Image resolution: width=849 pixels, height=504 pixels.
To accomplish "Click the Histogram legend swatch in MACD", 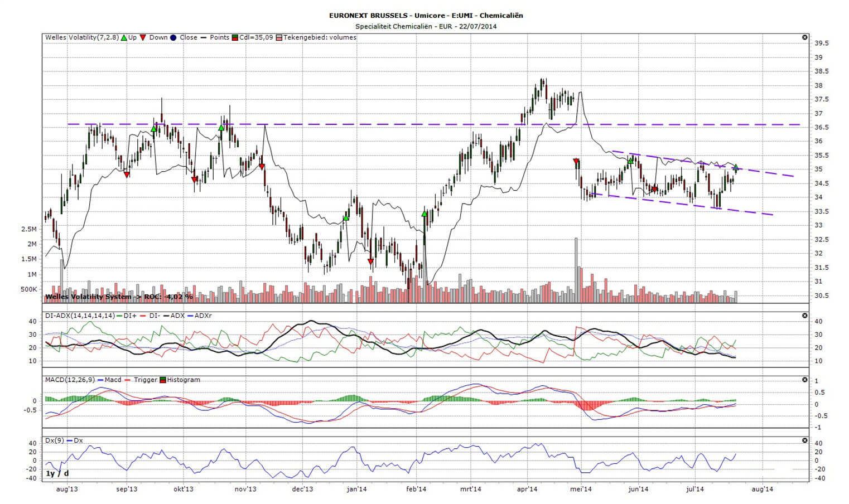I will point(163,380).
